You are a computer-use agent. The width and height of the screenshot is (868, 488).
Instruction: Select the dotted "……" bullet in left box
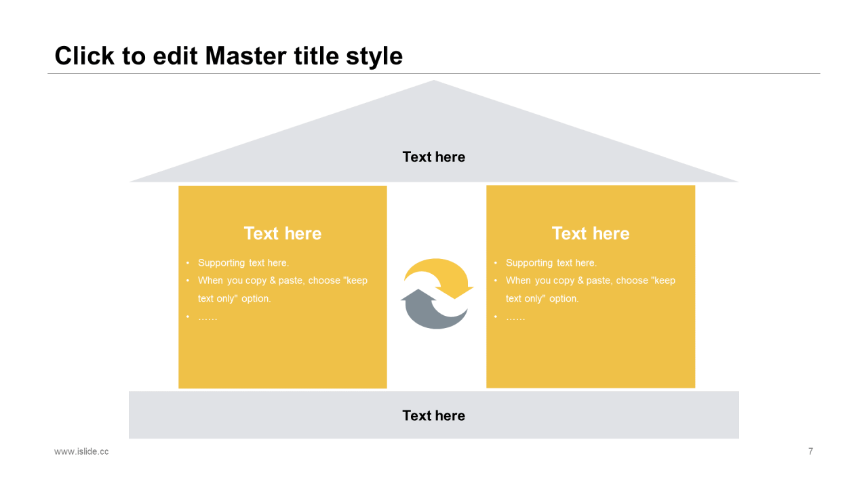pos(208,317)
